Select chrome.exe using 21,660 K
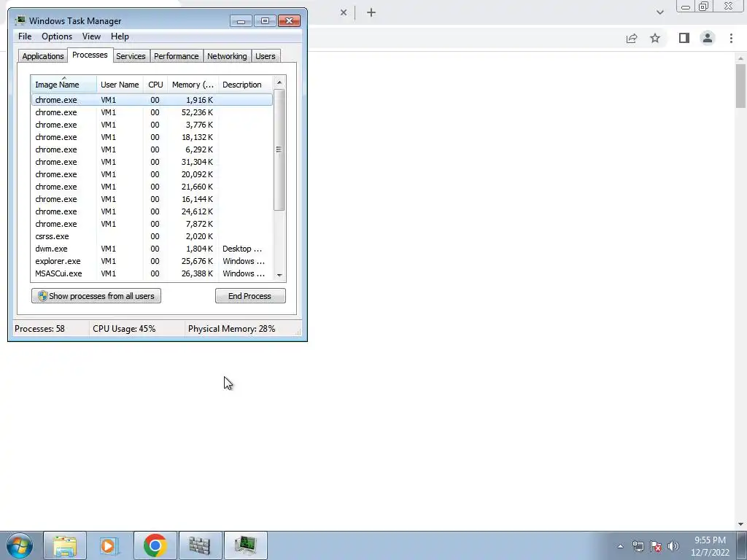The width and height of the screenshot is (747, 560). coord(152,187)
